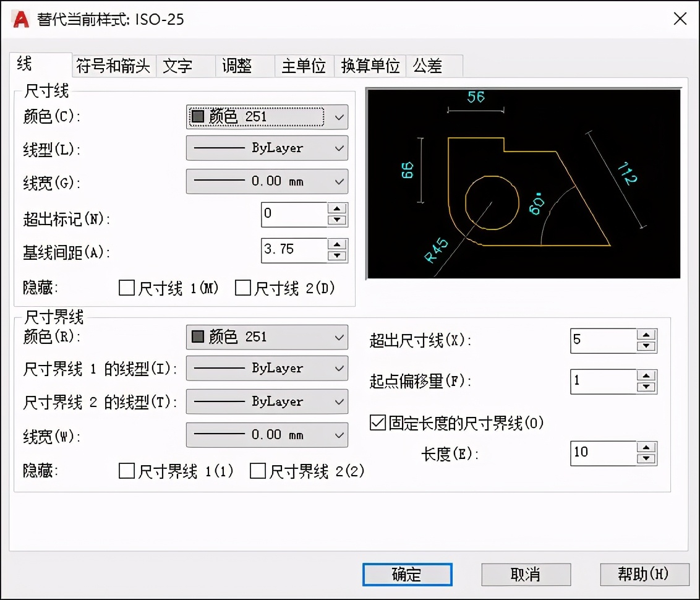
Task: Increase 基线间距(A) with up arrow
Action: (337, 244)
